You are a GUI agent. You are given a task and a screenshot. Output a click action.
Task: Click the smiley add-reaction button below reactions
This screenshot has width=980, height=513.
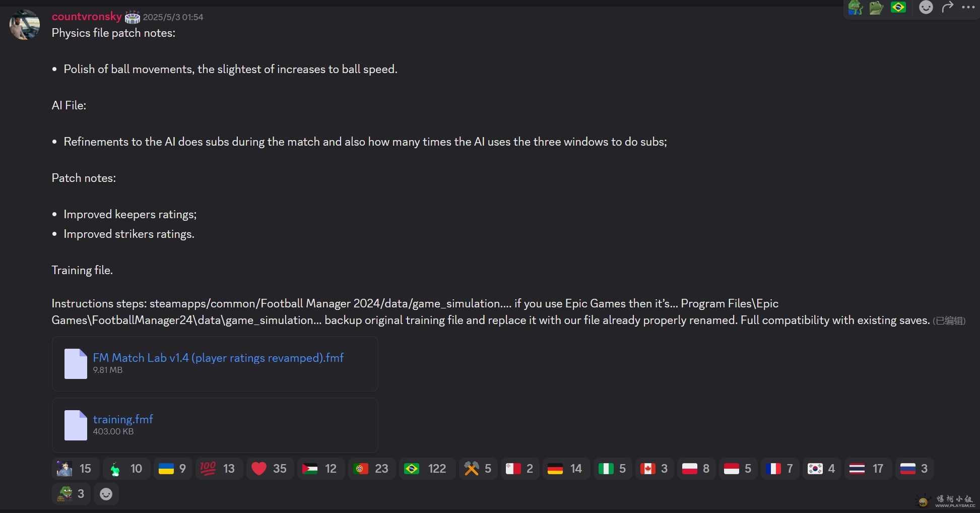[x=106, y=494]
